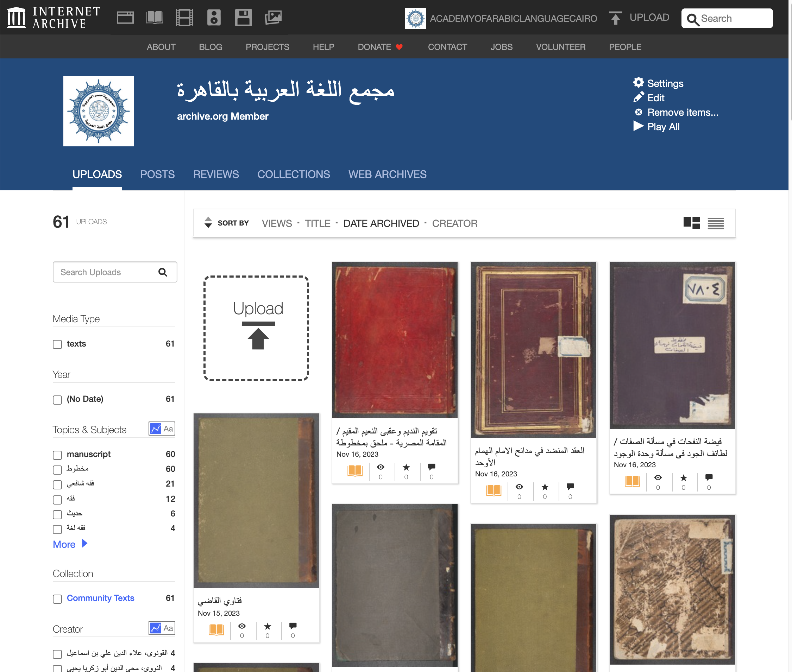Open Topics & Subjects chart icon
Screen dimensions: 792x672
(x=155, y=429)
